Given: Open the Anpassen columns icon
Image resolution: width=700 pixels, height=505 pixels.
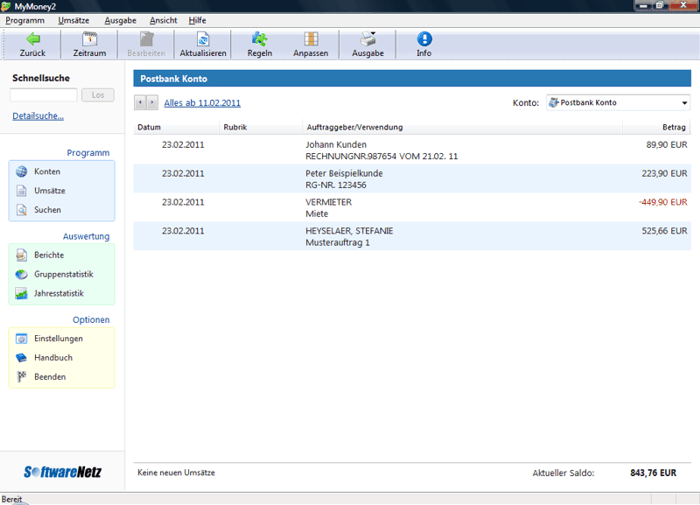Looking at the screenshot, I should click(x=311, y=39).
